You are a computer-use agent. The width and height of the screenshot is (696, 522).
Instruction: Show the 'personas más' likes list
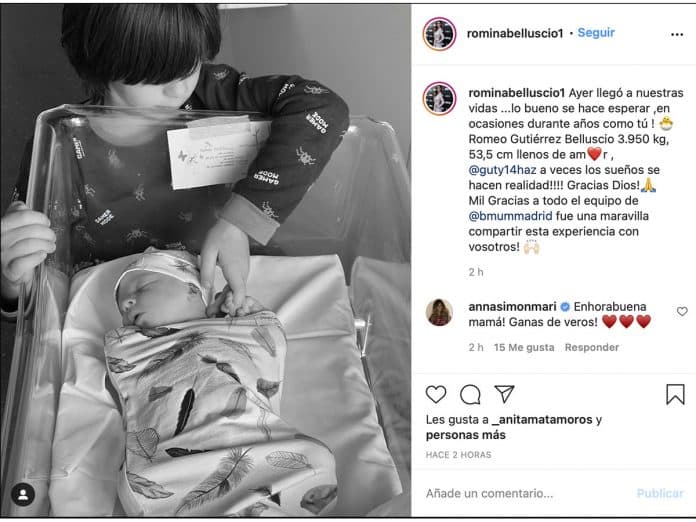coord(465,435)
